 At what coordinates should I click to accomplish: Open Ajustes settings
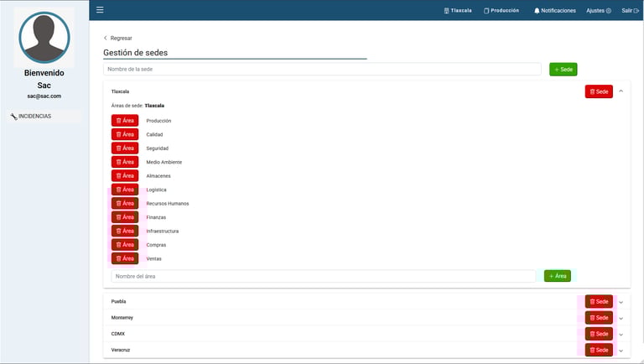(599, 11)
